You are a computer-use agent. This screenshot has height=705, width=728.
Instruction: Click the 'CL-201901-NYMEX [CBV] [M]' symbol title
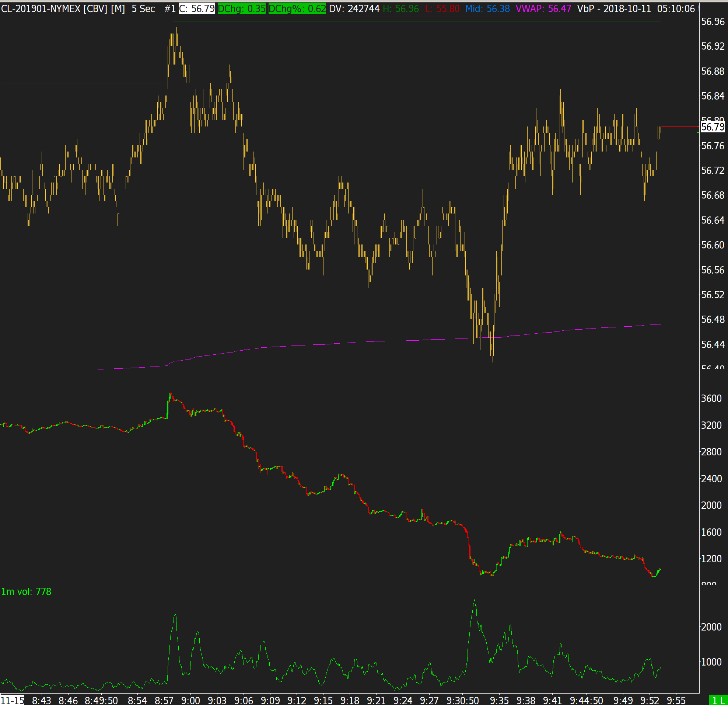point(63,8)
